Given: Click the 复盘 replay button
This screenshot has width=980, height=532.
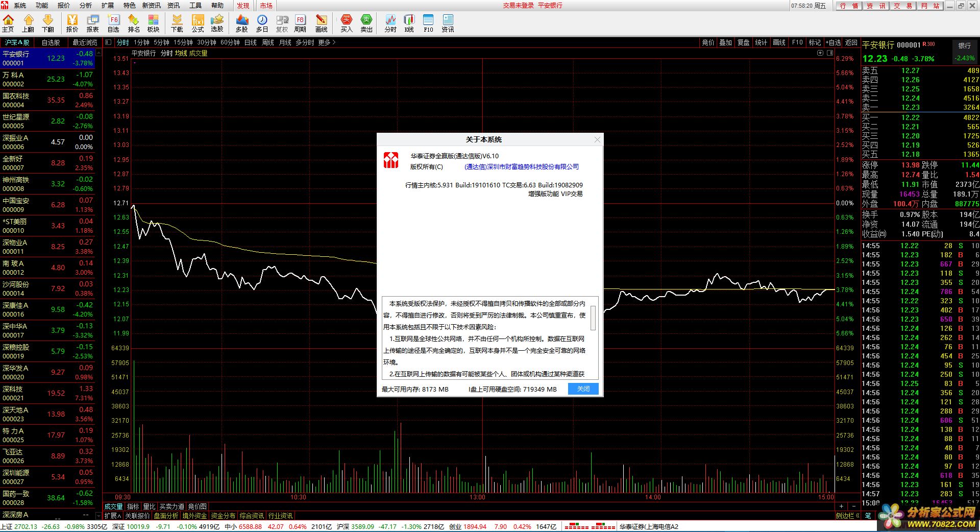Looking at the screenshot, I should [744, 42].
